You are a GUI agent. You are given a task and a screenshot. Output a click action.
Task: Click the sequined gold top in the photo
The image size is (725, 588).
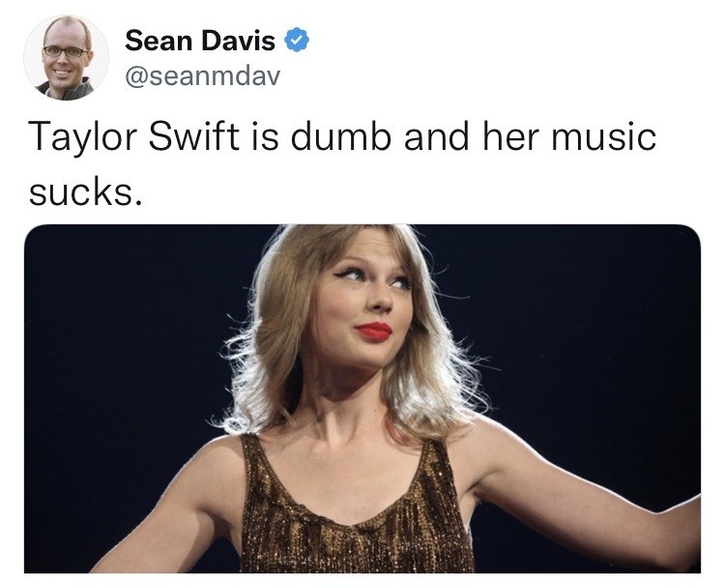tap(356, 518)
